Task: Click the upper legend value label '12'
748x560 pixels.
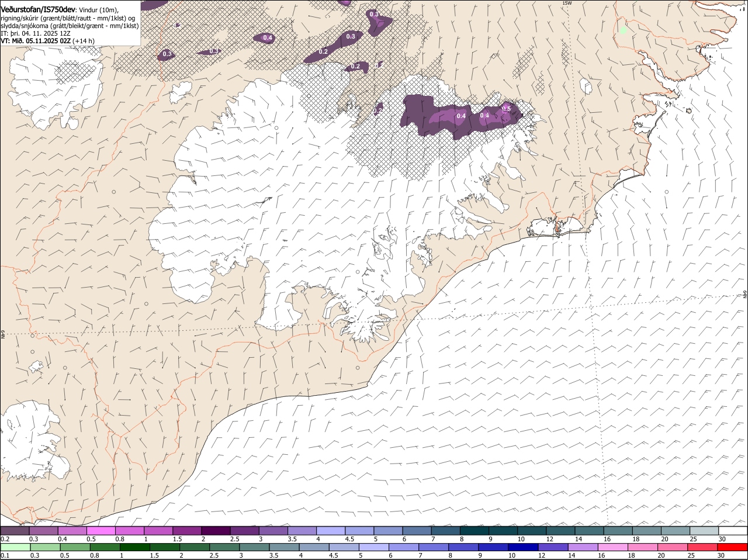Action: click(x=549, y=539)
